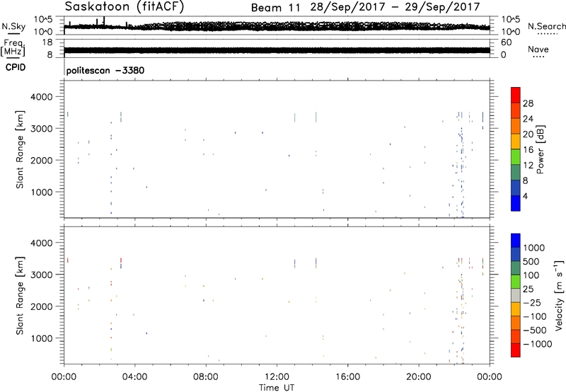
Task: Click the '18' frequency axis value
Action: 47,42
